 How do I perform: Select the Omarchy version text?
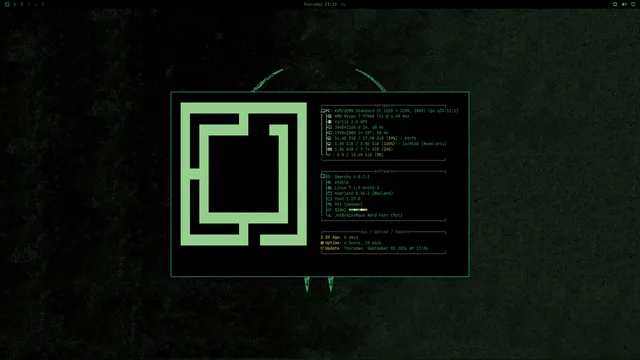[352, 177]
